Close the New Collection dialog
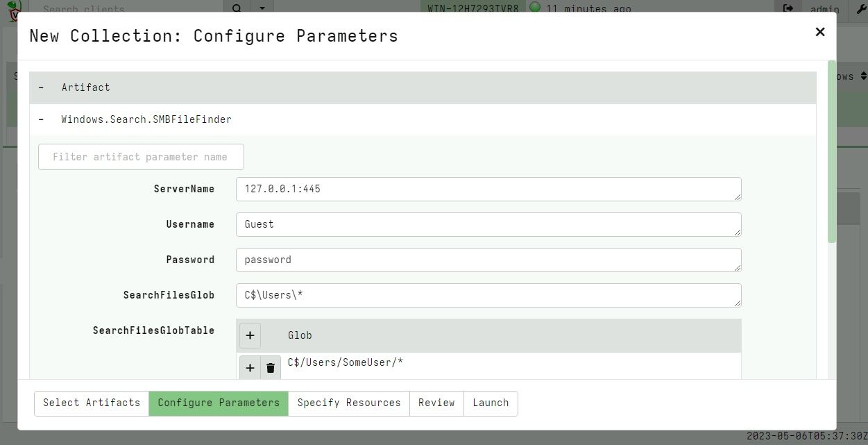Image resolution: width=868 pixels, height=445 pixels. pyautogui.click(x=820, y=32)
